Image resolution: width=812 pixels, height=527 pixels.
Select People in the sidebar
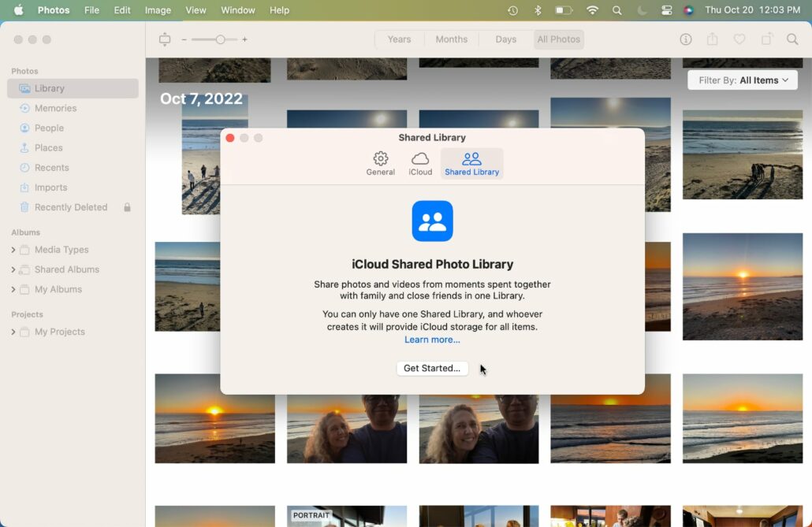point(49,128)
